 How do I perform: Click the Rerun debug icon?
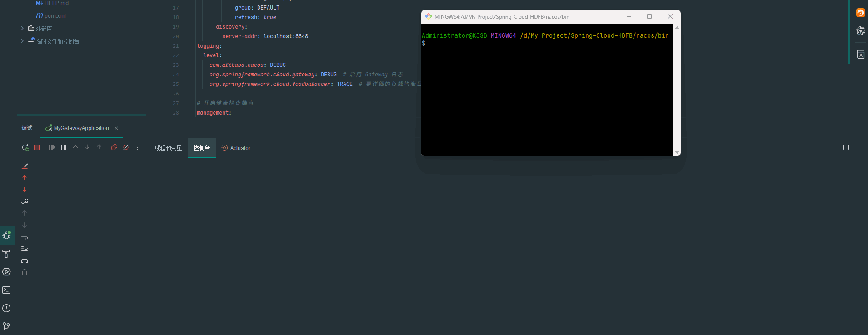click(x=25, y=147)
